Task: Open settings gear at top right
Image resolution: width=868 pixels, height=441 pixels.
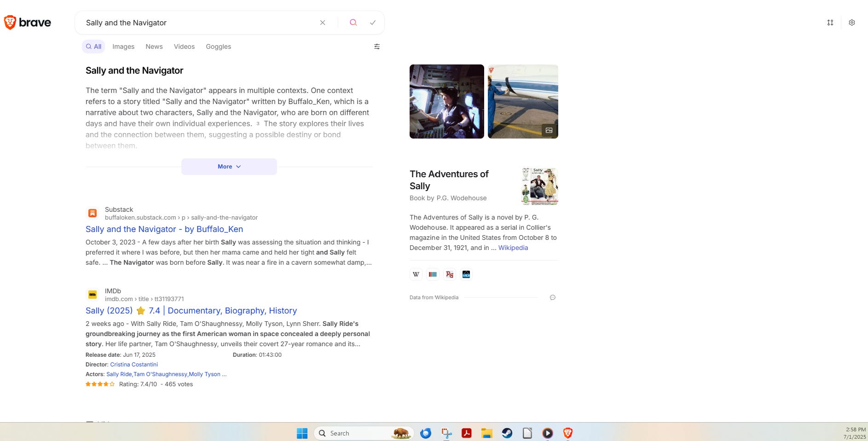Action: pos(852,23)
